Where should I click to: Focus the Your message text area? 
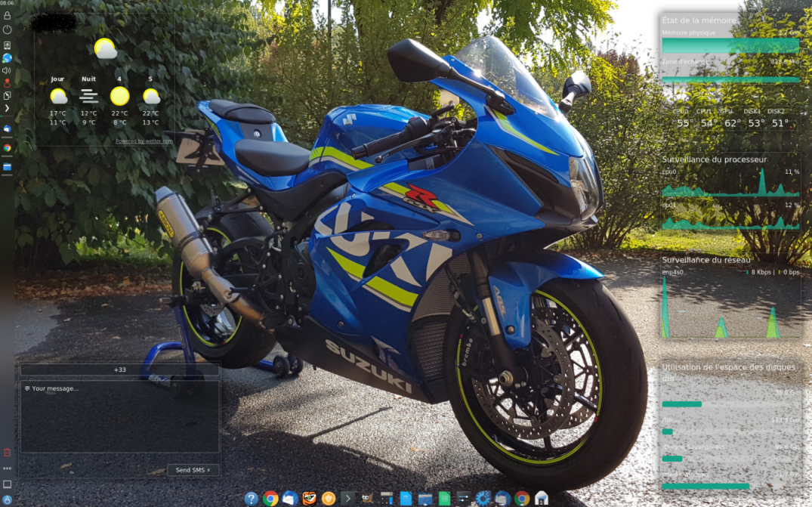(119, 416)
